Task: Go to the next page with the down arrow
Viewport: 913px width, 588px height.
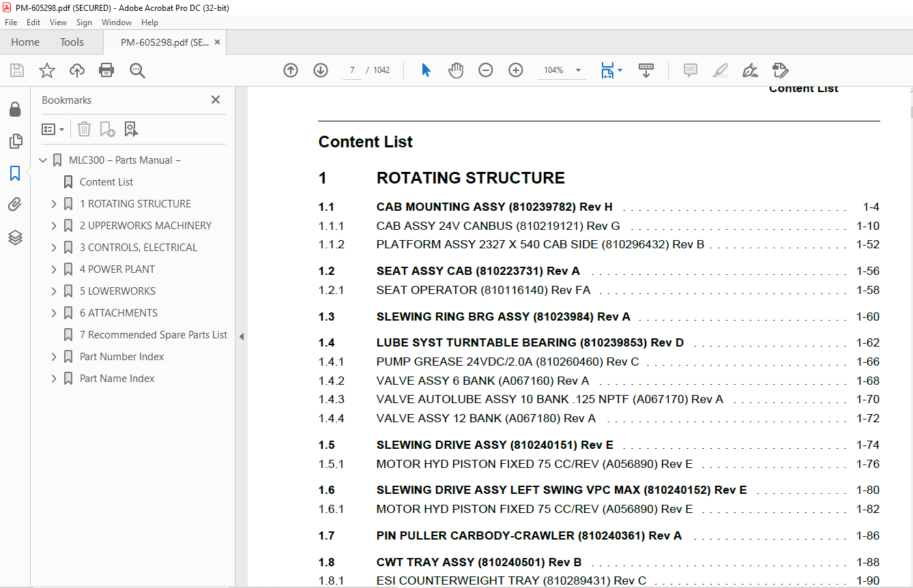Action: [321, 70]
